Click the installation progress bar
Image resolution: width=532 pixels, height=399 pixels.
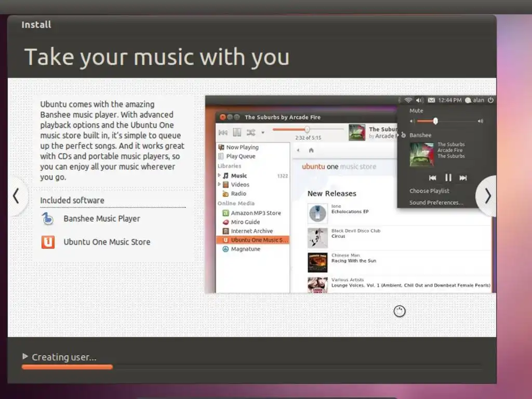tap(251, 367)
